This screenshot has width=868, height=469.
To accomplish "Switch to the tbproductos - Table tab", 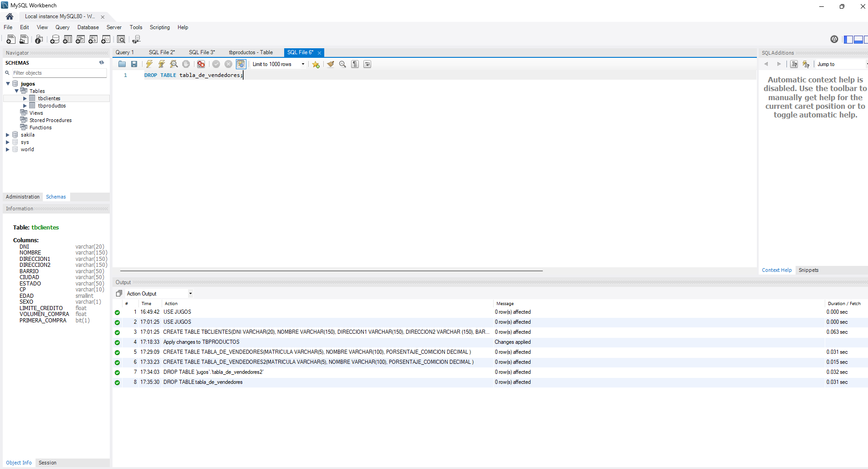I will click(x=251, y=52).
